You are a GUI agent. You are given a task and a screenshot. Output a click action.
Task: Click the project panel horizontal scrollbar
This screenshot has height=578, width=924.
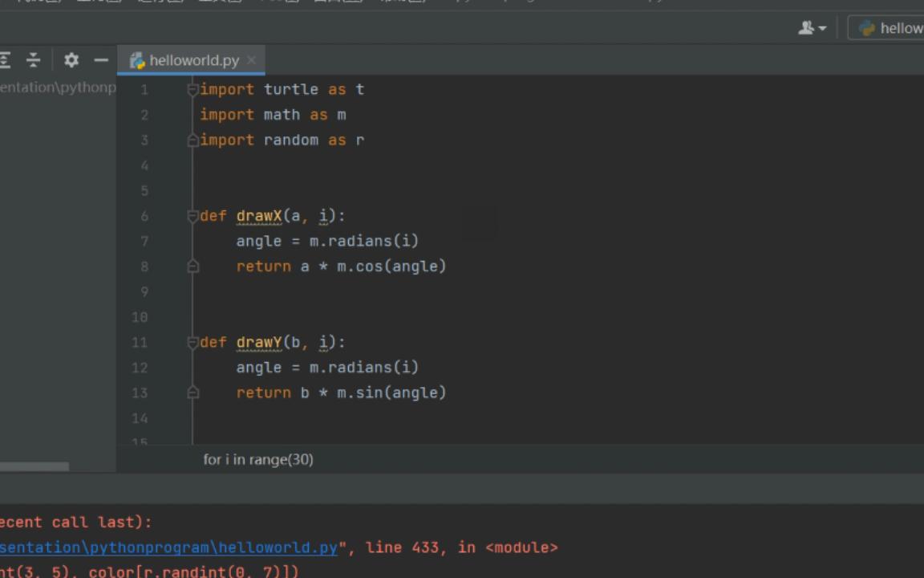point(34,466)
